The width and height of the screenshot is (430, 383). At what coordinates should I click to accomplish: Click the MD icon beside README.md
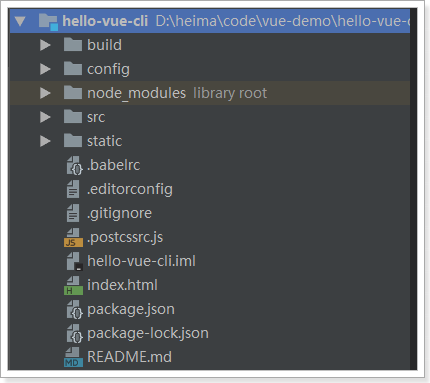pos(73,357)
